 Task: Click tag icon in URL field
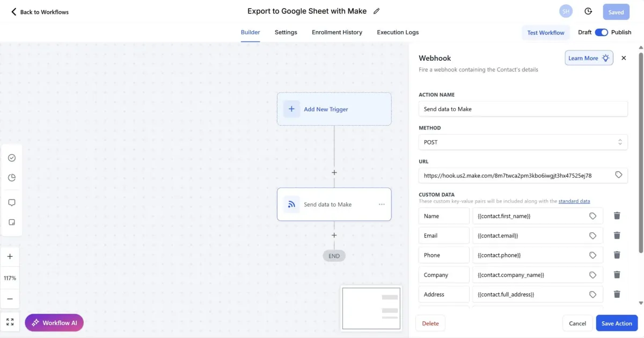[x=618, y=175]
